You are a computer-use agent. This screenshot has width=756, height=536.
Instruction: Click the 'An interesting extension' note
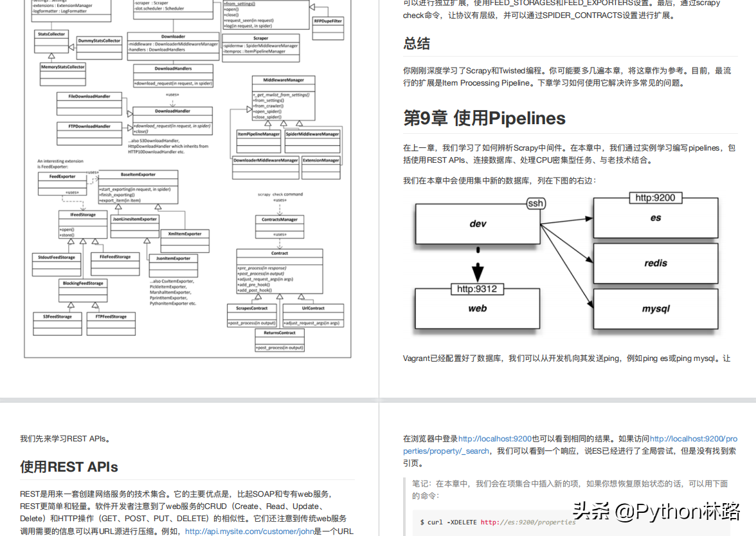[x=60, y=164]
